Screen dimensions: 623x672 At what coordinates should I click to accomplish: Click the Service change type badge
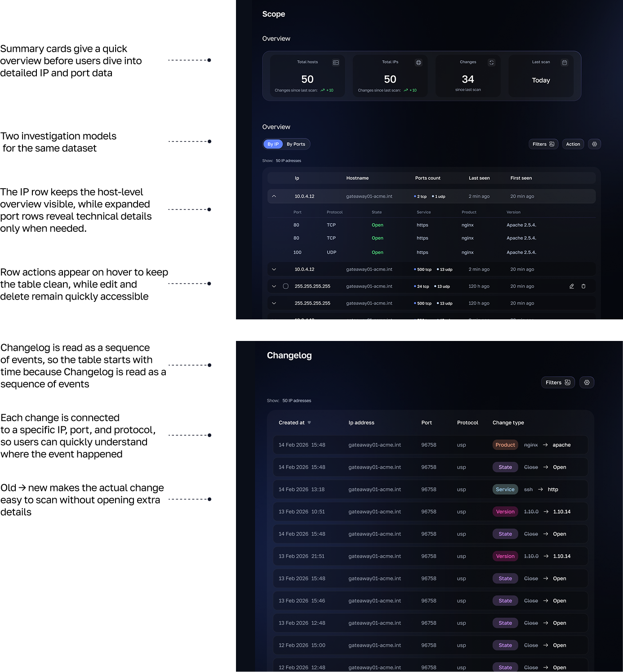coord(505,489)
